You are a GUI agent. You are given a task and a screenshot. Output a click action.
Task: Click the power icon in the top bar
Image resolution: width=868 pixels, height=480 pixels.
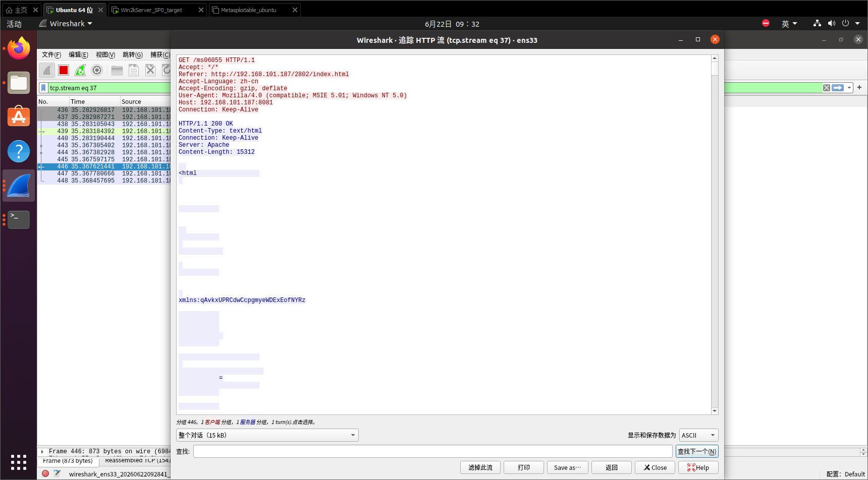[x=846, y=24]
